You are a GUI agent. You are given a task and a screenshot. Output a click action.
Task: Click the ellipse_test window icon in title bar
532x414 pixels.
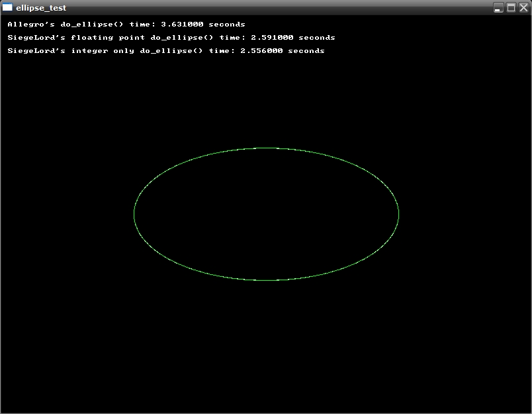point(7,7)
